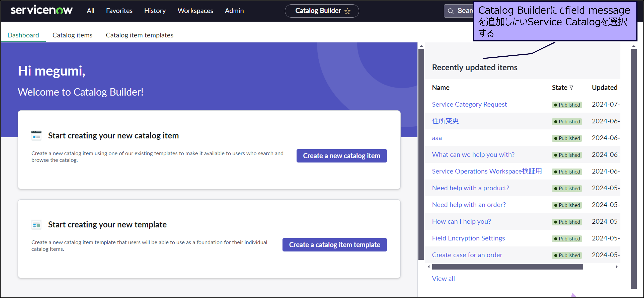644x298 pixels.
Task: Click the State column filter icon
Action: pos(571,88)
